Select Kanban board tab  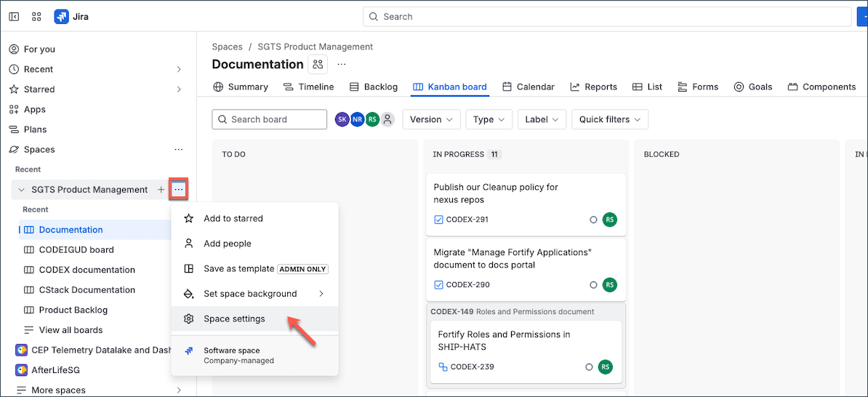point(450,87)
